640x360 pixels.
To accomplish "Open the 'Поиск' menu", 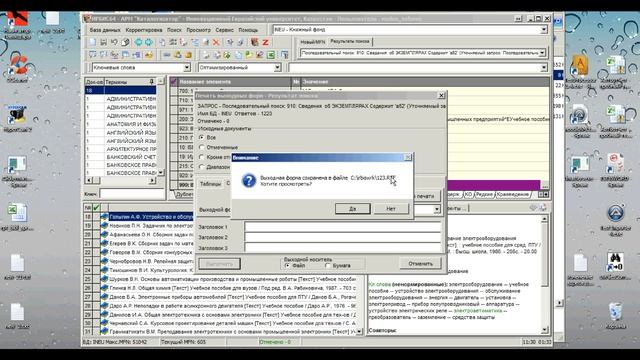I will (x=174, y=30).
